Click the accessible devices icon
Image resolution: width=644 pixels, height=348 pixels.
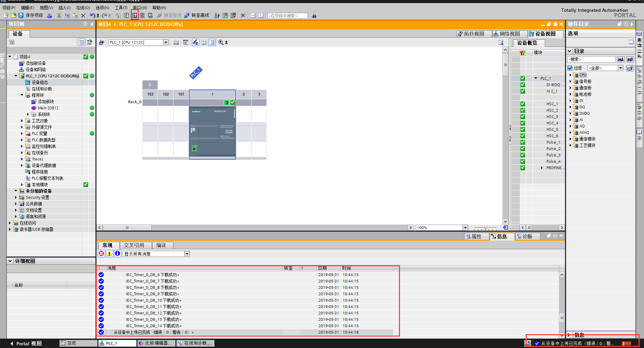pos(217,15)
